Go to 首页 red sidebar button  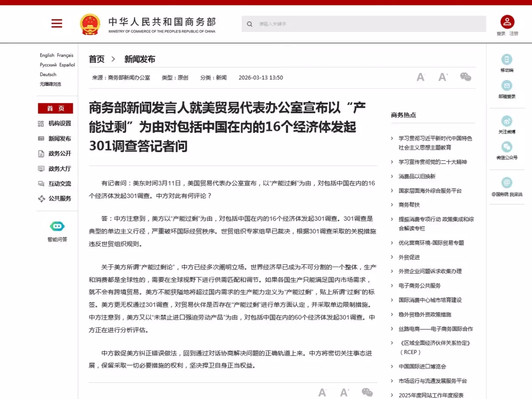[x=55, y=109]
